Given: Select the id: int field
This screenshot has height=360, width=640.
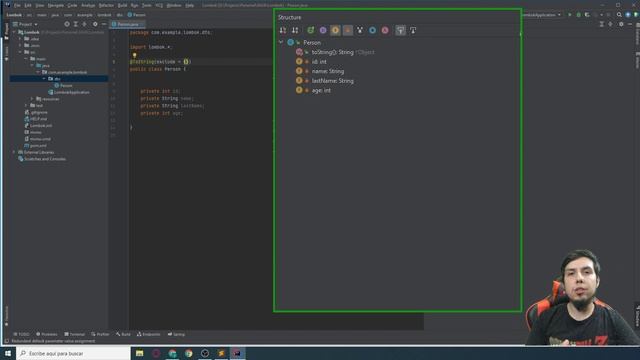Looking at the screenshot, I should (319, 62).
